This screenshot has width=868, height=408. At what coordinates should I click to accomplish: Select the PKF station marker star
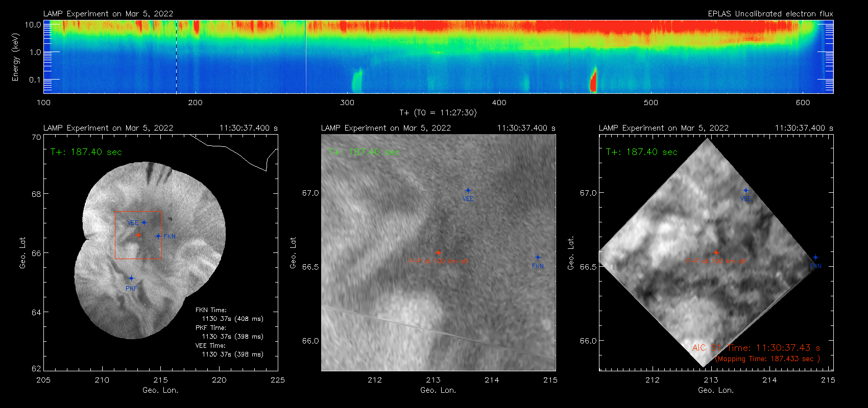click(x=131, y=278)
